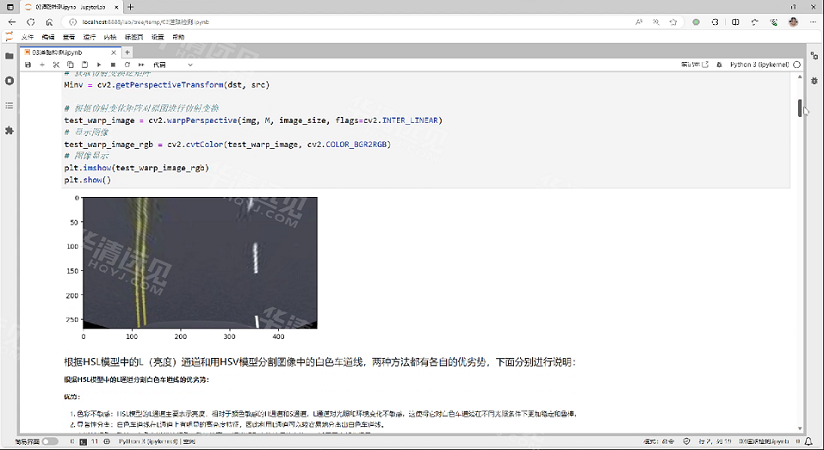The image size is (824, 450).
Task: Click the notebook vertical scrollbar thumb
Action: [799, 108]
